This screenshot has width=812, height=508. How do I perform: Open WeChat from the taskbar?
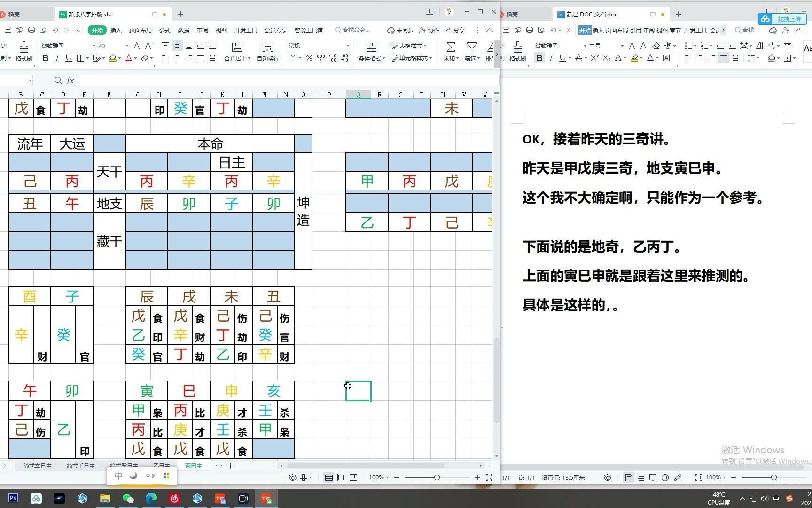pos(128,498)
